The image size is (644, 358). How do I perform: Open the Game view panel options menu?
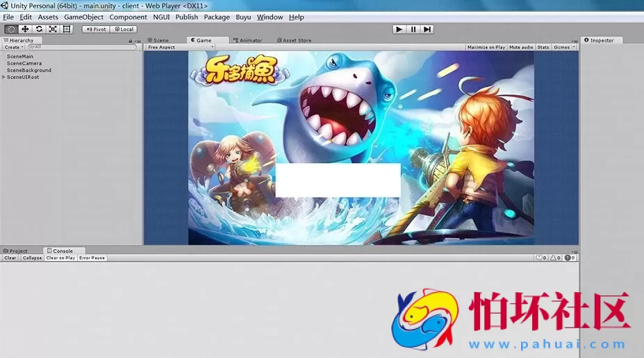(x=575, y=41)
